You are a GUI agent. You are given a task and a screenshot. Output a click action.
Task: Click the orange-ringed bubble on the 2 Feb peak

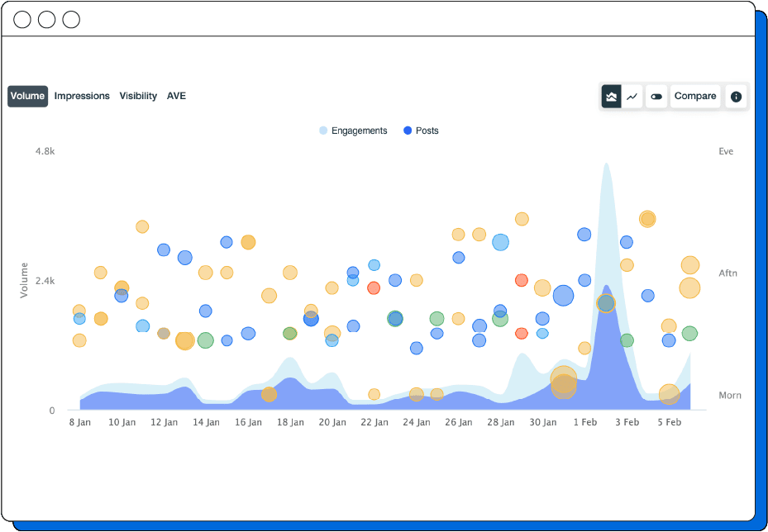tap(606, 303)
